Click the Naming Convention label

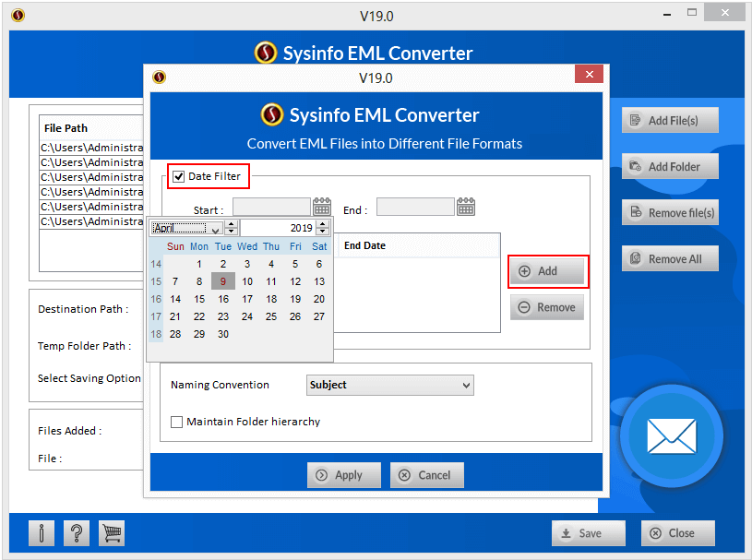[220, 385]
